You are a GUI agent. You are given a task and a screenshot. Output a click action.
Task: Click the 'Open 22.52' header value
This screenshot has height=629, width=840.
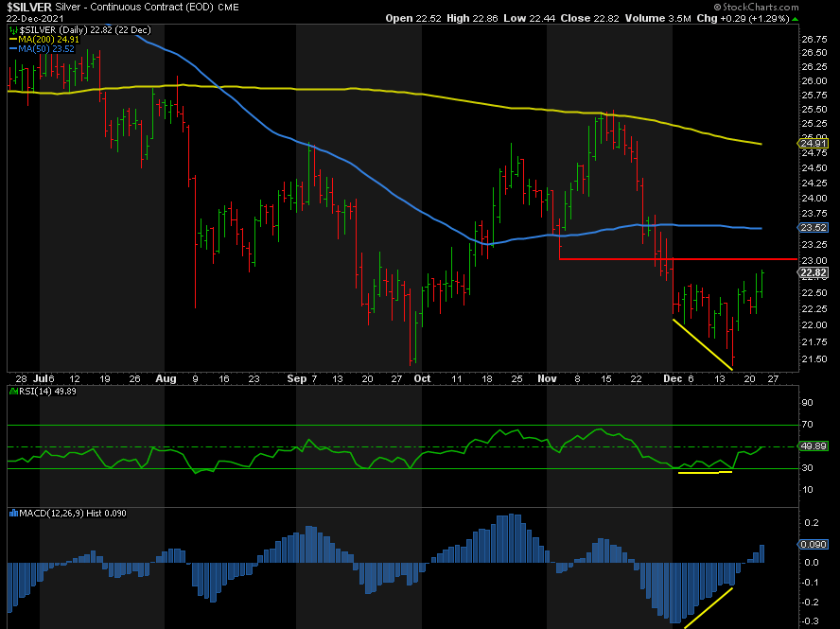tap(413, 18)
